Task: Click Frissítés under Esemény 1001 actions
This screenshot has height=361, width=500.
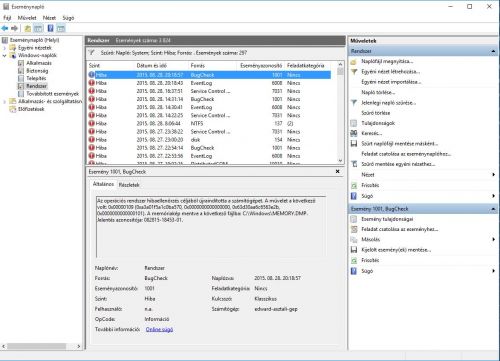Action: pyautogui.click(x=370, y=260)
